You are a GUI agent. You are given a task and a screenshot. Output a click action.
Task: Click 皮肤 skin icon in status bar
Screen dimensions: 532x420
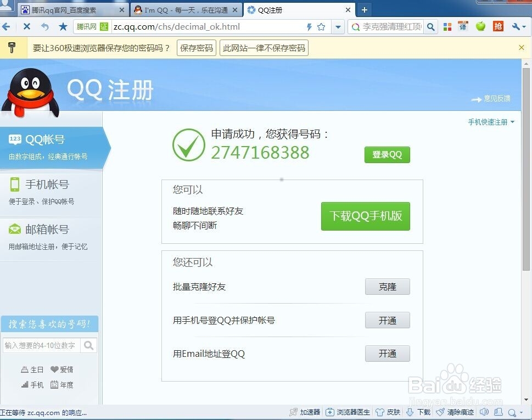coord(388,412)
